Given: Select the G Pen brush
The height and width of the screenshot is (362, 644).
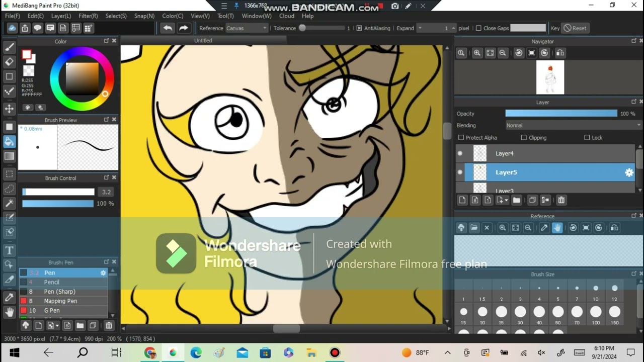Looking at the screenshot, I should 63,311.
